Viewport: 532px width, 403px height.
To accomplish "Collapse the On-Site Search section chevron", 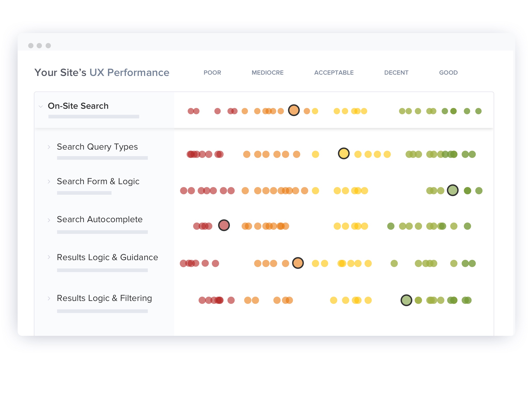I will 41,106.
